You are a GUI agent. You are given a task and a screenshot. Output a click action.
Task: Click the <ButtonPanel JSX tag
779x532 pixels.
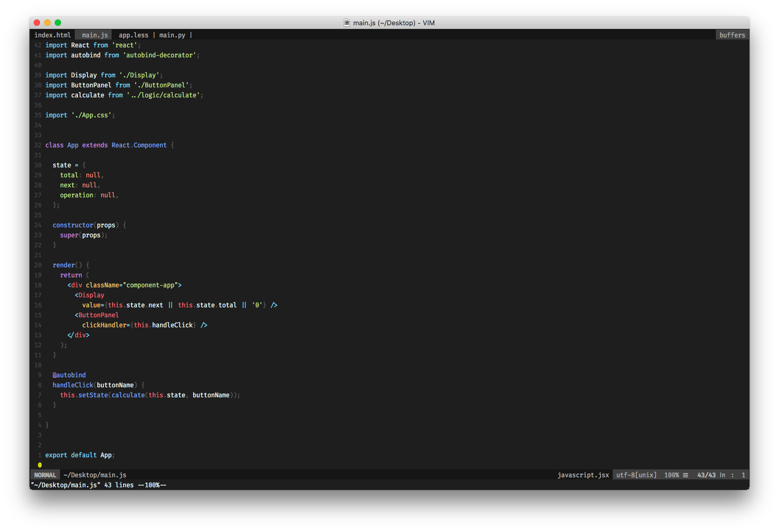(97, 315)
